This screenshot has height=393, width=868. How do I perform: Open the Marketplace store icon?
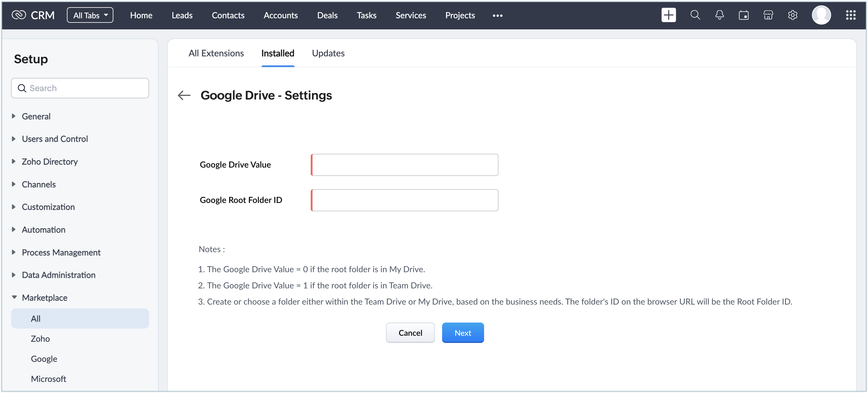tap(768, 15)
